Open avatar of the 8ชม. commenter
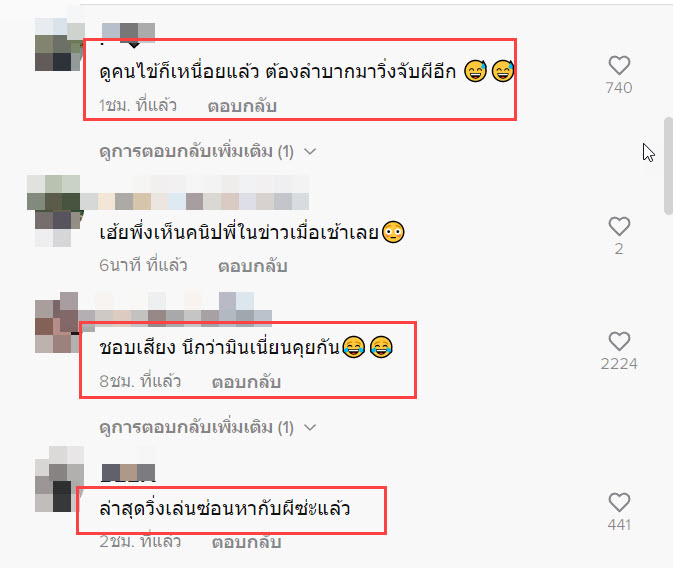 (57, 322)
